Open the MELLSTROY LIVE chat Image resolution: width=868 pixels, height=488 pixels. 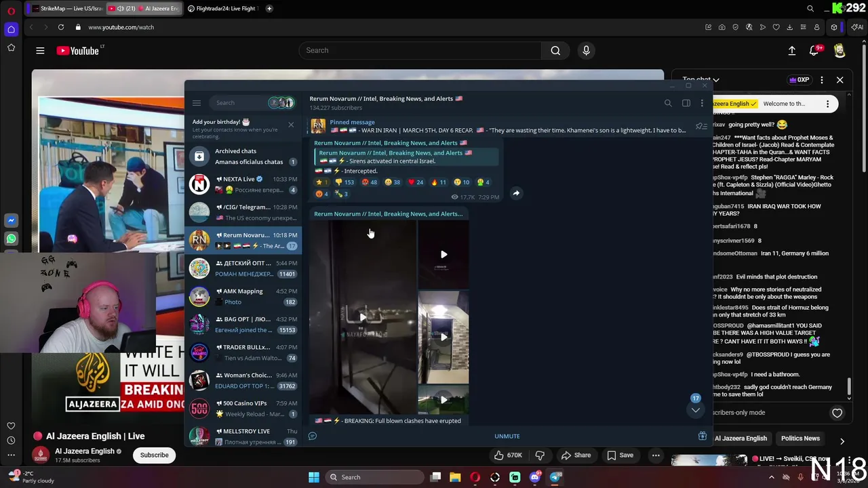click(x=244, y=436)
